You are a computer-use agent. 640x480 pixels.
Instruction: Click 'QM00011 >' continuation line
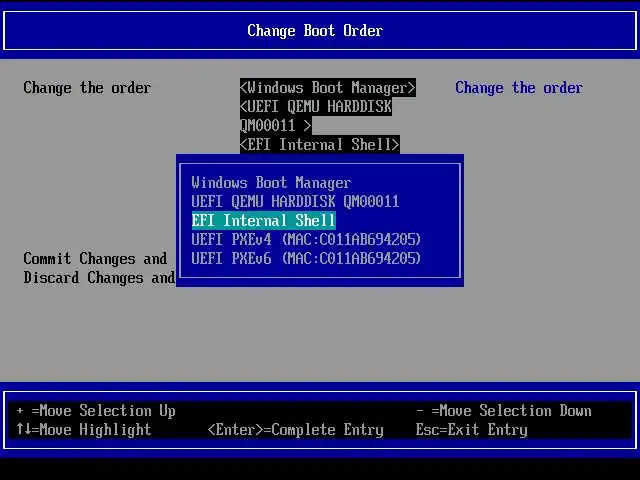[276, 126]
